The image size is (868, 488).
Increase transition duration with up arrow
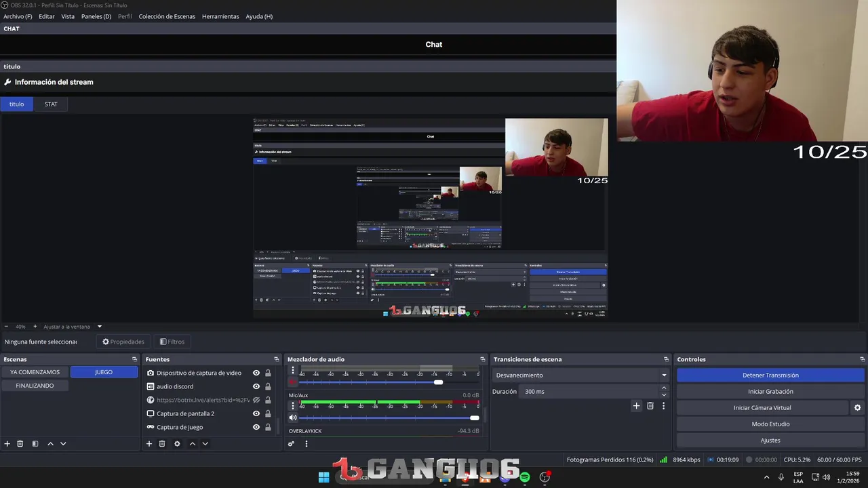pos(664,388)
